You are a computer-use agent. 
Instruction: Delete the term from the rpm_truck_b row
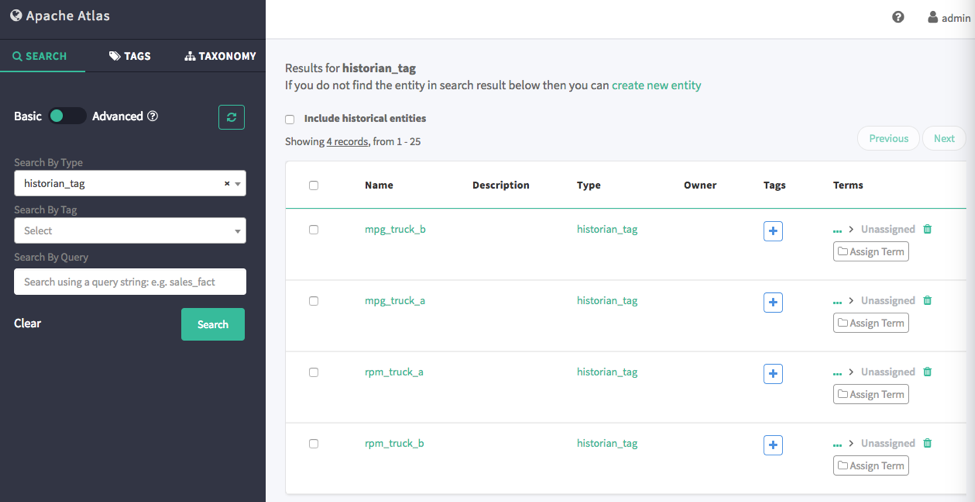point(928,444)
